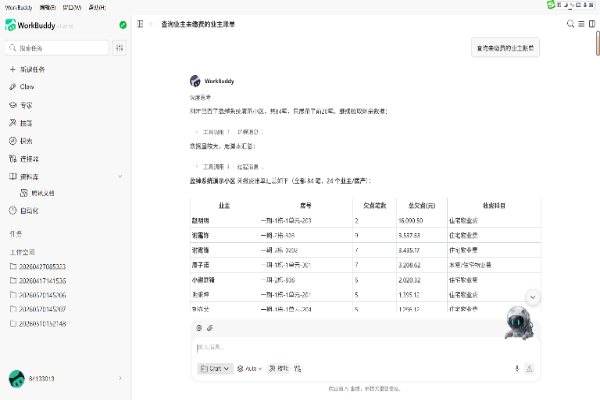600x400 pixels.
Task: Open the Tencent Docs sub-item under Library
Action: pos(37,193)
